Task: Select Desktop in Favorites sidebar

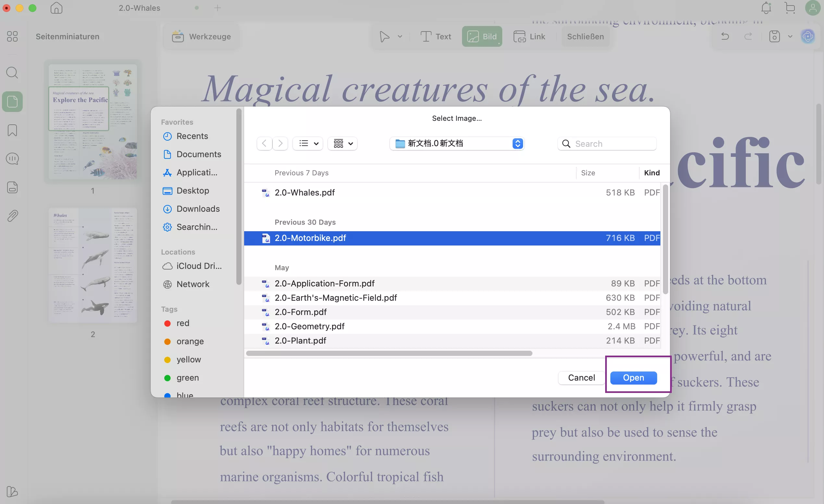Action: [193, 191]
